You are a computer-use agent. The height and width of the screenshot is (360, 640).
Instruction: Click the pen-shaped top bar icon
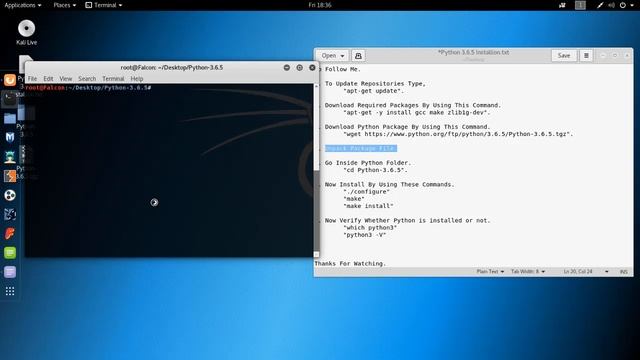[x=600, y=5]
